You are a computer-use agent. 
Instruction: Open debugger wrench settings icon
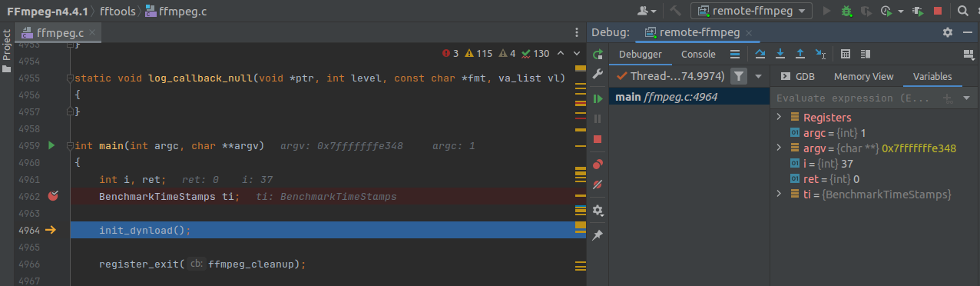click(598, 74)
